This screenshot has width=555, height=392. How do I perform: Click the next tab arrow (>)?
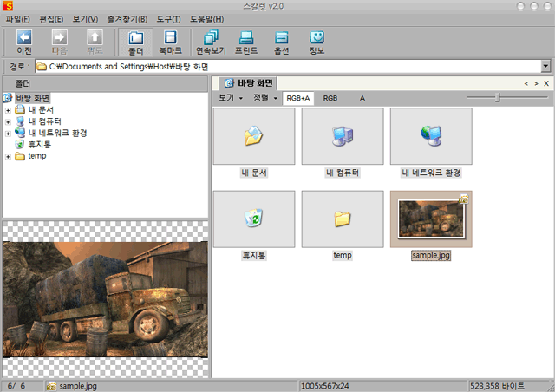click(536, 83)
